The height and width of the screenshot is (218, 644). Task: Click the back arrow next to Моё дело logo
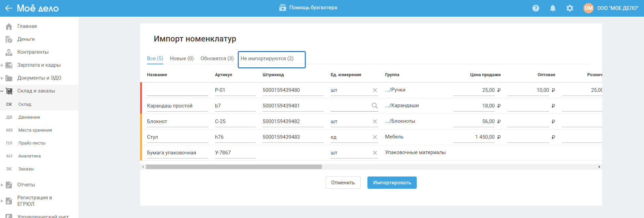click(9, 8)
